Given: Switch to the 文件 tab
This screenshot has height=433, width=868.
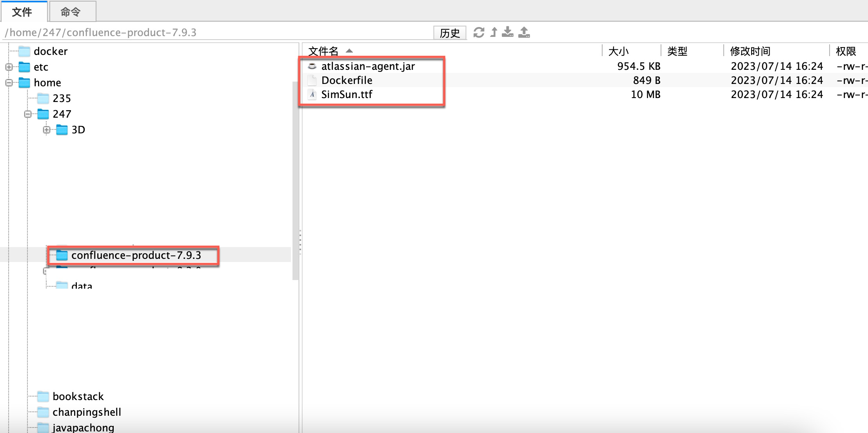Looking at the screenshot, I should (x=24, y=12).
